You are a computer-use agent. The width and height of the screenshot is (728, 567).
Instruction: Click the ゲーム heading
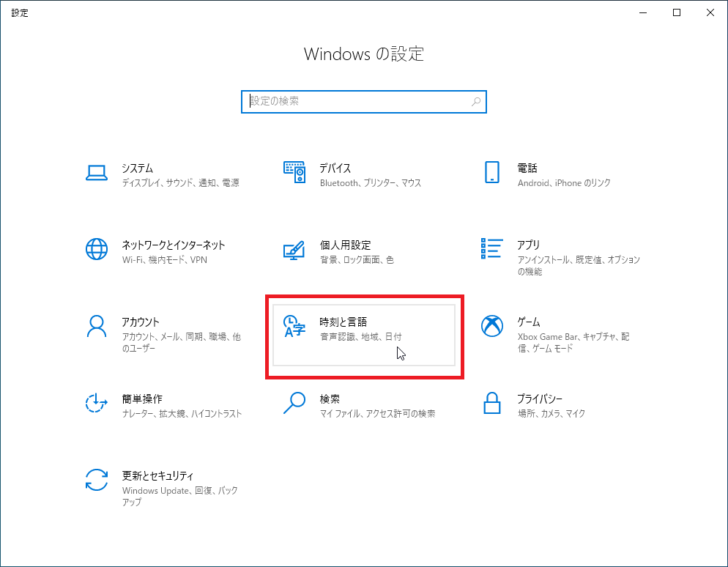pyautogui.click(x=529, y=322)
